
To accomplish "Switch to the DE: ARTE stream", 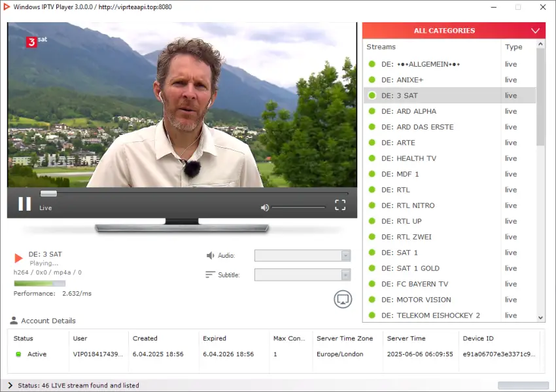I will (x=449, y=143).
